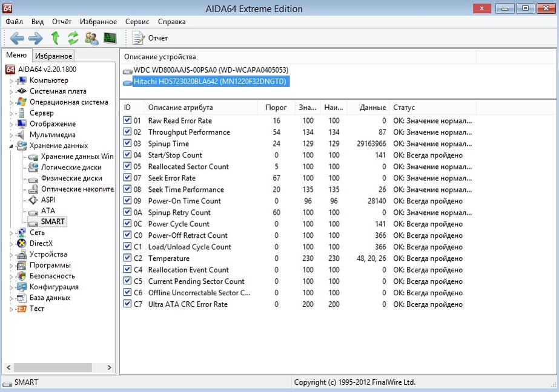Expand the Системная плата node
559x392 pixels.
point(11,92)
